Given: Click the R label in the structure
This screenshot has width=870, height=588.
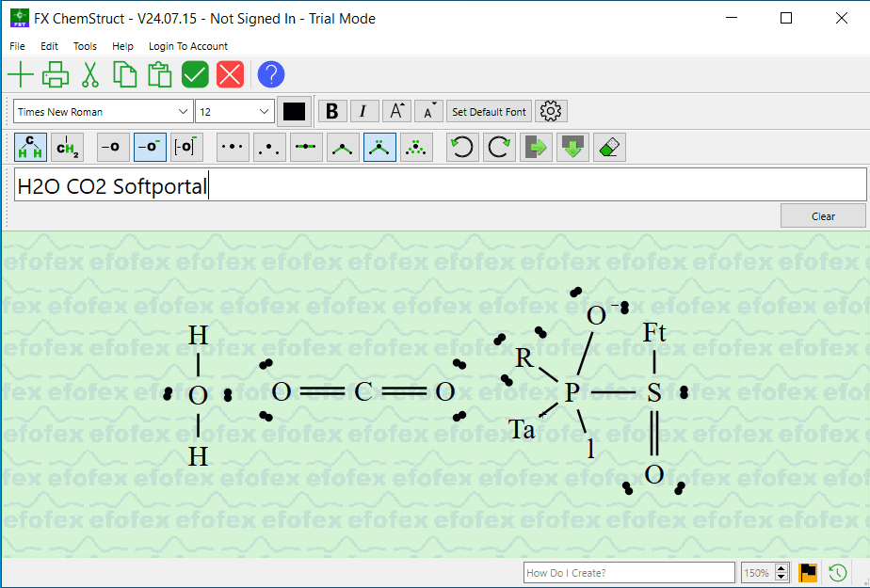Looking at the screenshot, I should tap(524, 358).
